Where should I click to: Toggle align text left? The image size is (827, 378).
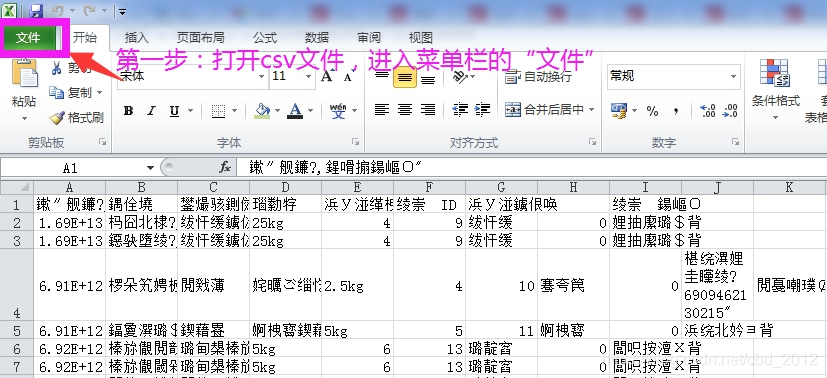tap(382, 110)
